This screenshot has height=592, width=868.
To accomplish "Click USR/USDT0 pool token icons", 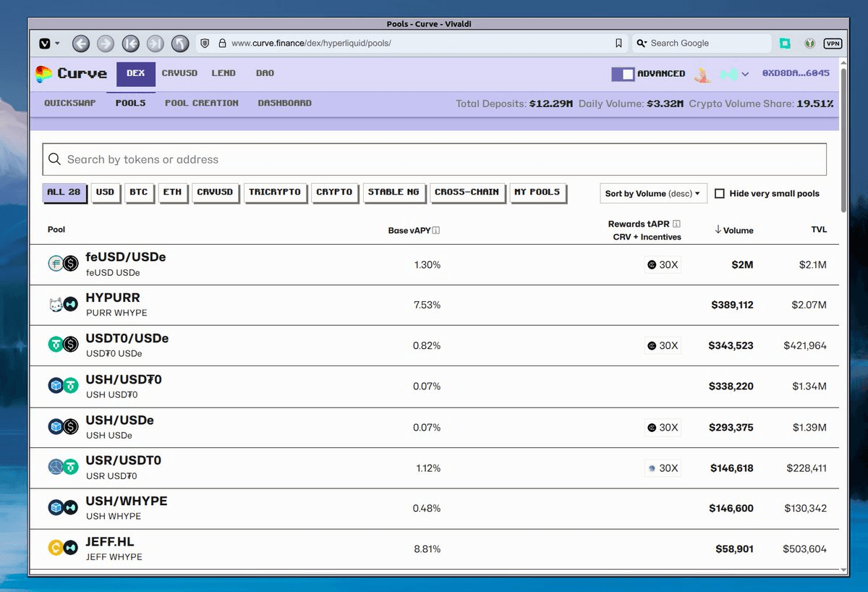I will (x=63, y=468).
